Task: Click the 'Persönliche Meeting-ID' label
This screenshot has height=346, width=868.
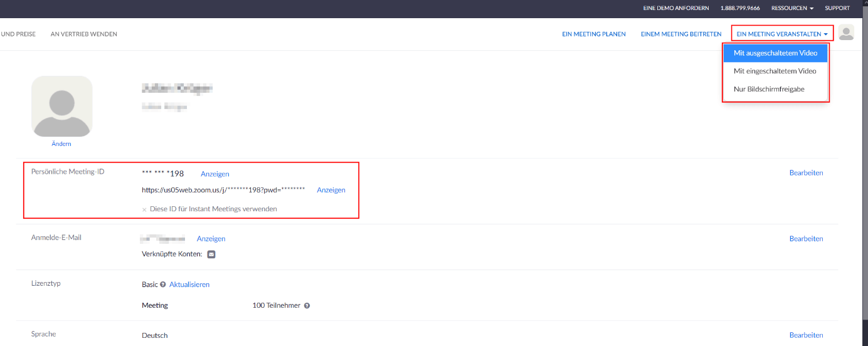Action: pyautogui.click(x=68, y=172)
